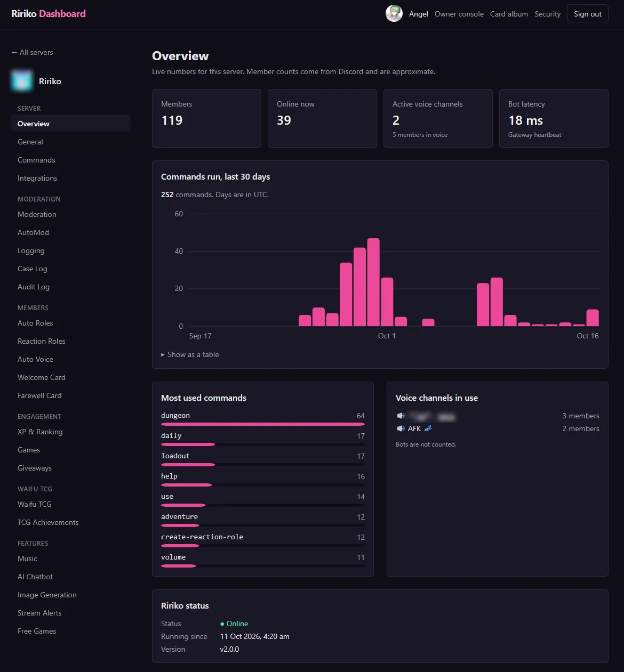The image size is (624, 672).
Task: Click the 'use' command row label
Action: coord(167,497)
